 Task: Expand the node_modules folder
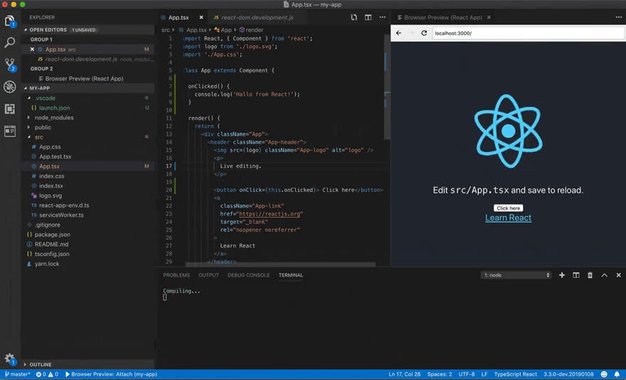28,118
